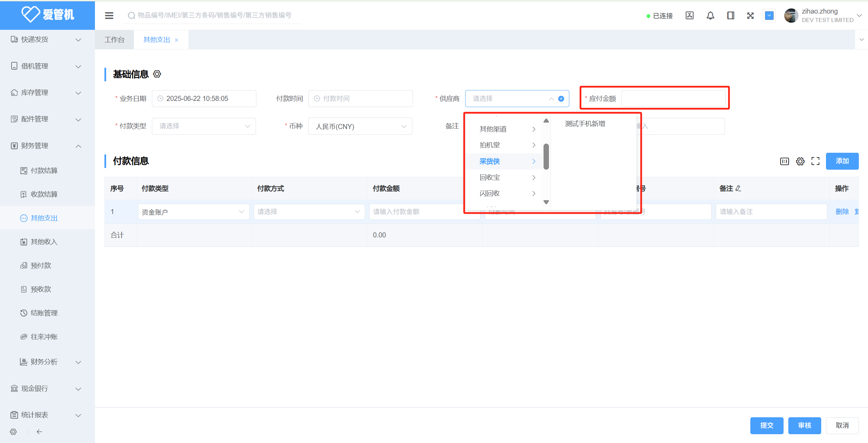Open the notification bell
This screenshot has height=443, width=868.
[x=710, y=16]
